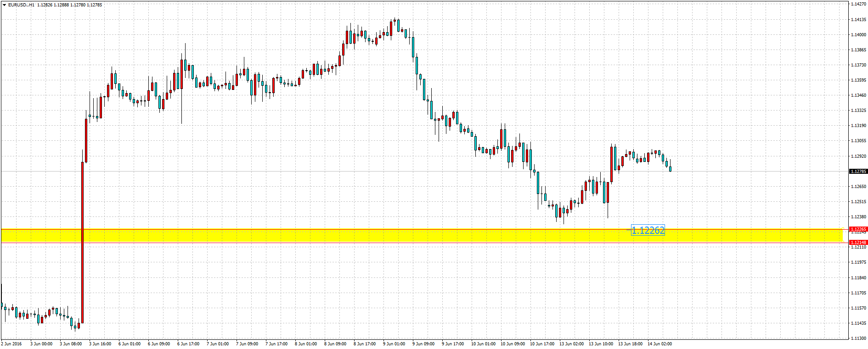This screenshot has width=868, height=349.
Task: Click the 10 Jun 17:00 time label
Action: point(541,344)
